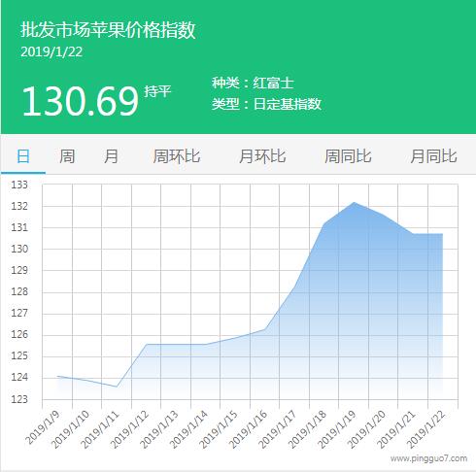Switch to the 周 weekly tab
476x472 pixels.
point(67,156)
